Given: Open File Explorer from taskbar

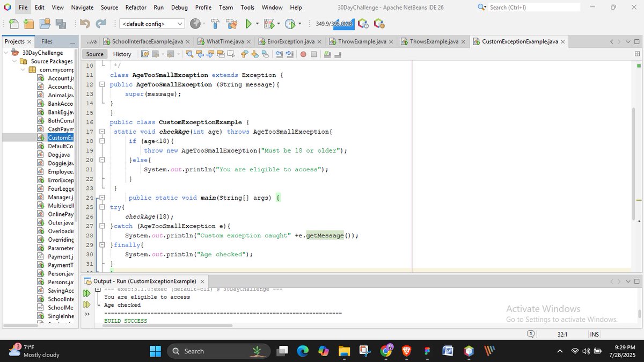Looking at the screenshot, I should coord(344,351).
